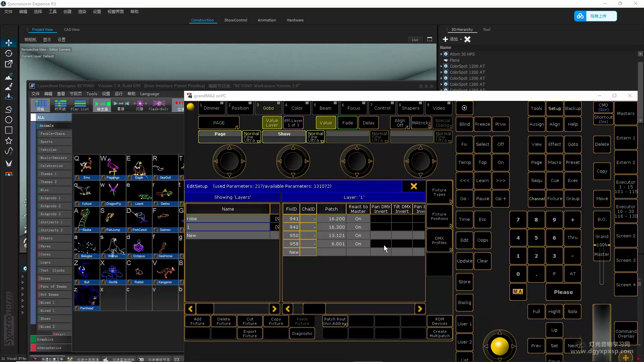Click the target circle icon in grandMA2

464,108
